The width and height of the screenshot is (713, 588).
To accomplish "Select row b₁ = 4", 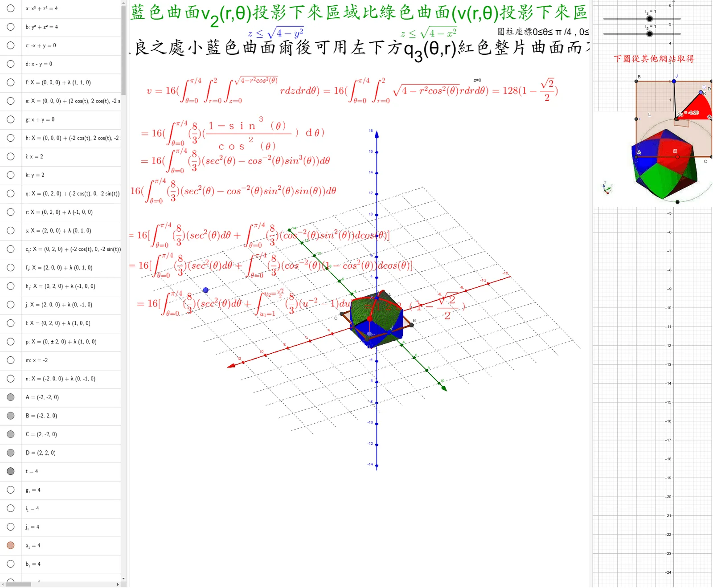I will pyautogui.click(x=71, y=564).
